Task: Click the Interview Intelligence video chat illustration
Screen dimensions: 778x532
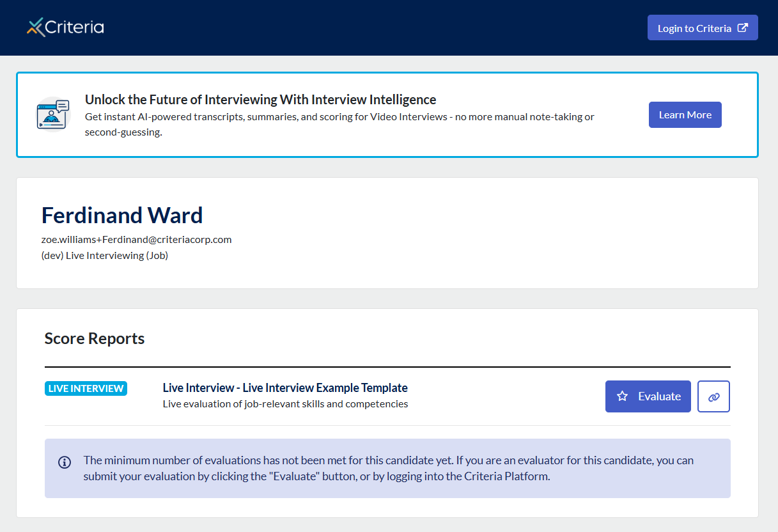Action: 53,114
